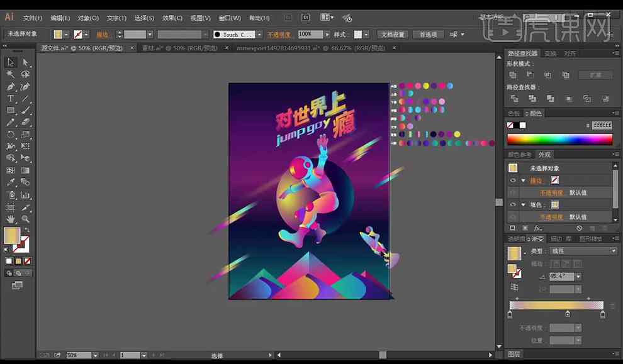The height and width of the screenshot is (364, 623).
Task: Select the Pencil tool
Action: click(11, 122)
